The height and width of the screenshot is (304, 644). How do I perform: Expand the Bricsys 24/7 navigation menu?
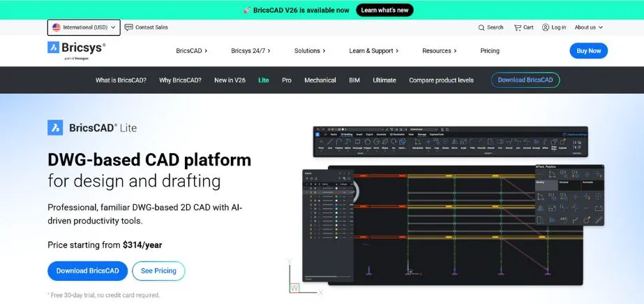click(x=251, y=51)
